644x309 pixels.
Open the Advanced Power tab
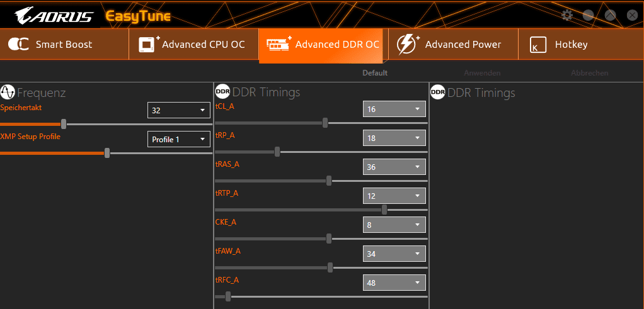[453, 44]
